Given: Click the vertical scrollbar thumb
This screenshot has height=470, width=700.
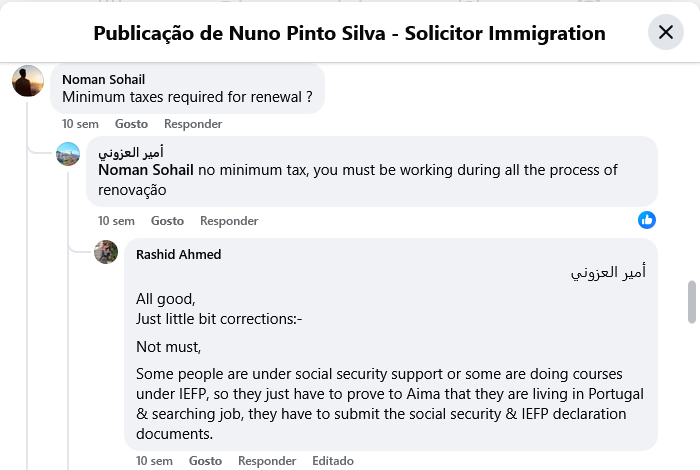Looking at the screenshot, I should click(692, 302).
